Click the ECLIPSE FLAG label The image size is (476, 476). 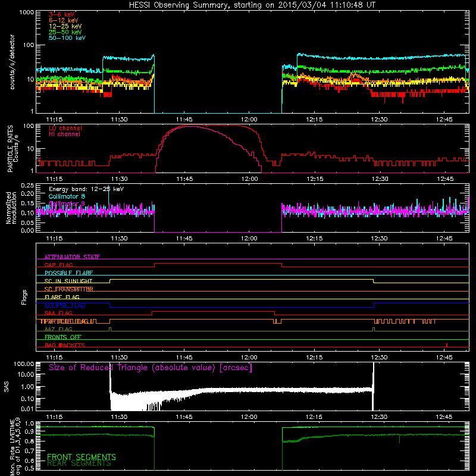coord(65,305)
